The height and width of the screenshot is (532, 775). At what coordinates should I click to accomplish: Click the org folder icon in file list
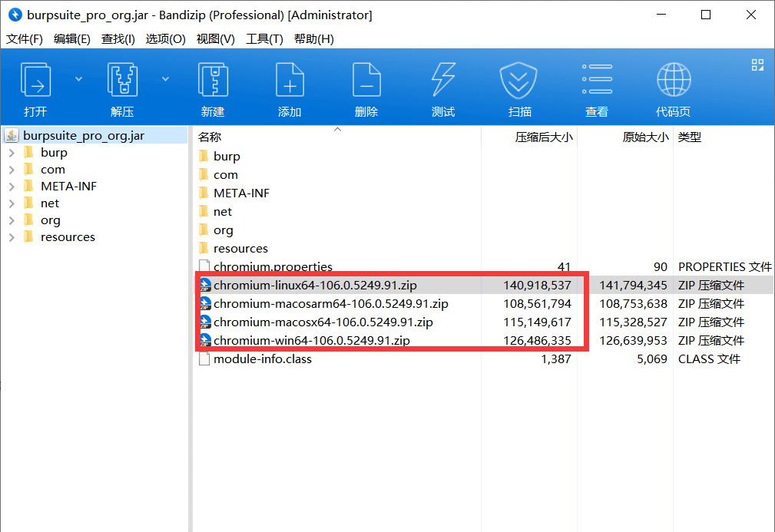click(x=204, y=230)
